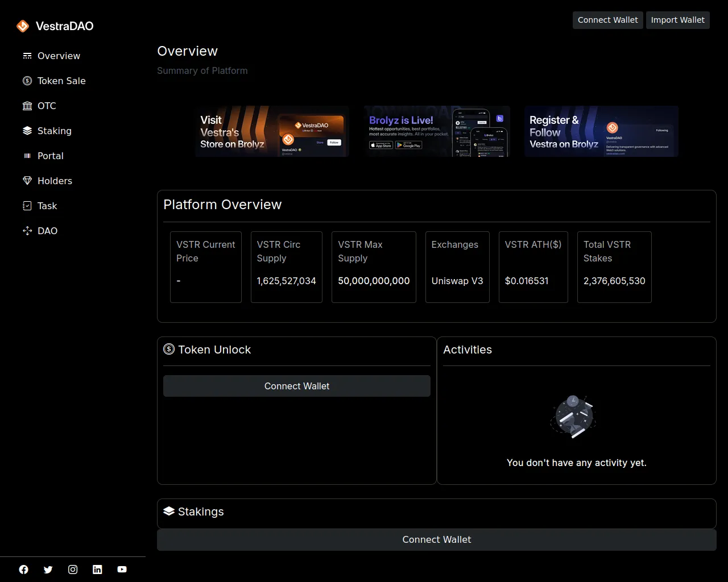This screenshot has width=728, height=582.
Task: Open the Brolyz is Live banner
Action: coord(437,131)
